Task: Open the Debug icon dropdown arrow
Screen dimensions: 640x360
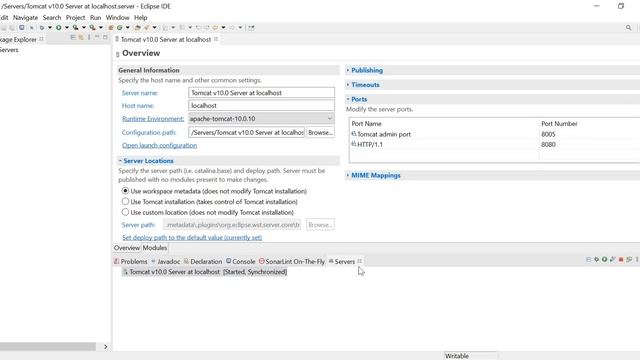Action: coord(50,28)
